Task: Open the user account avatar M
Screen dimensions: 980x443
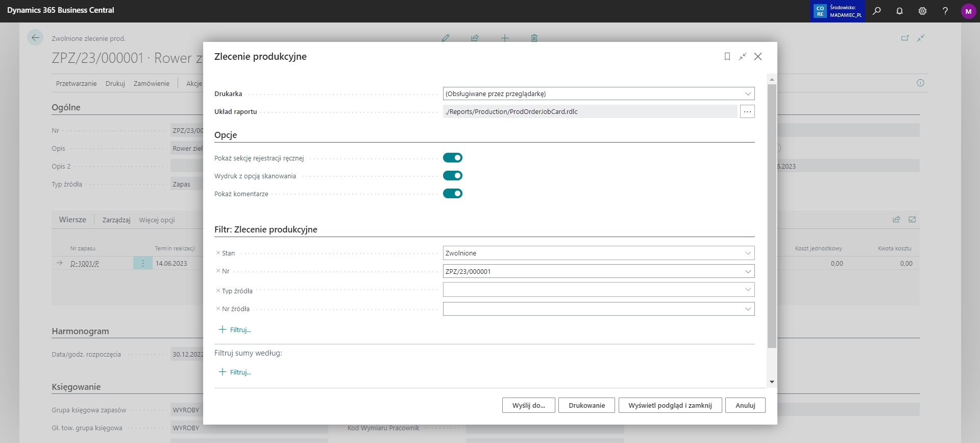Action: click(x=968, y=11)
